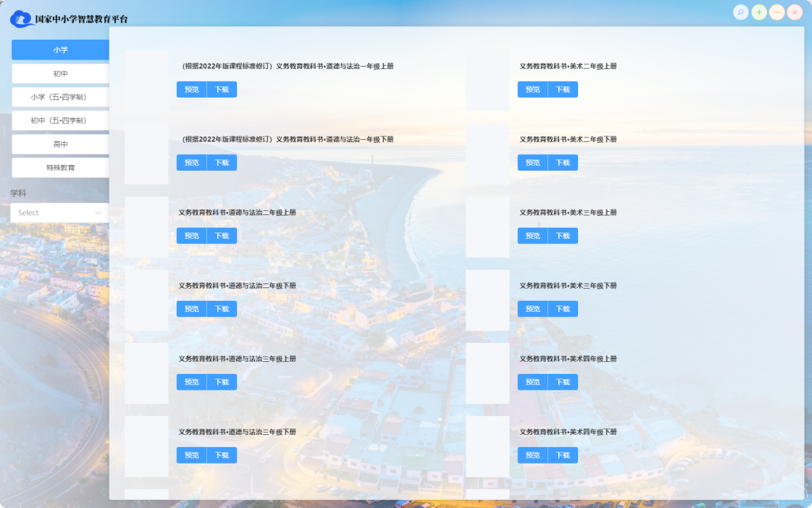Image resolution: width=812 pixels, height=508 pixels.
Task: Click the red X icon at top right
Action: [x=795, y=12]
